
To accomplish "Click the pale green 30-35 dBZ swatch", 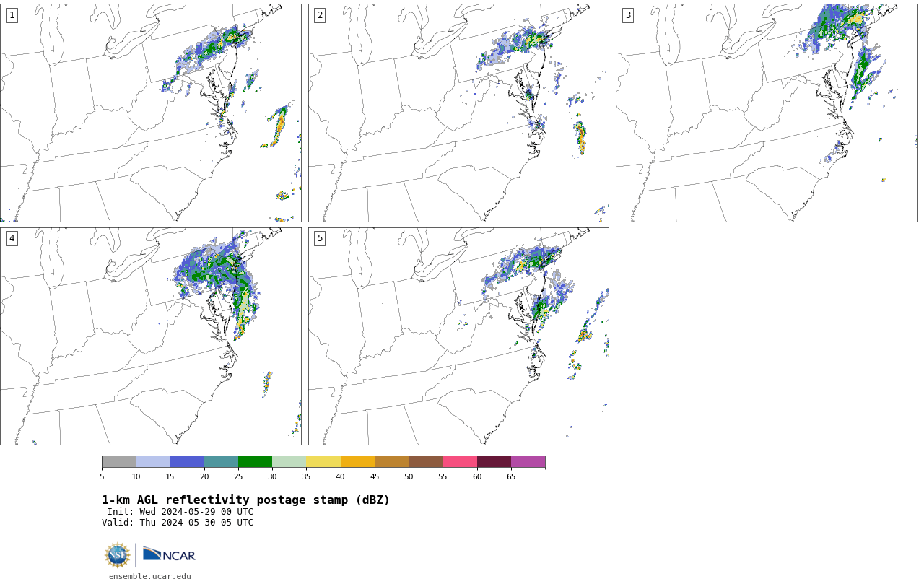I will [289, 462].
